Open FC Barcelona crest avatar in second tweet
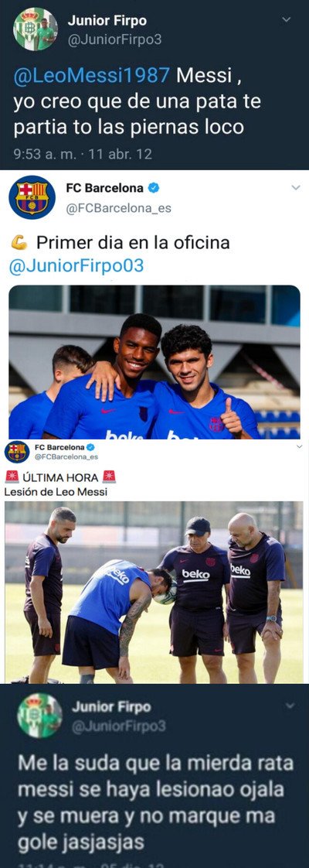 click(x=32, y=197)
